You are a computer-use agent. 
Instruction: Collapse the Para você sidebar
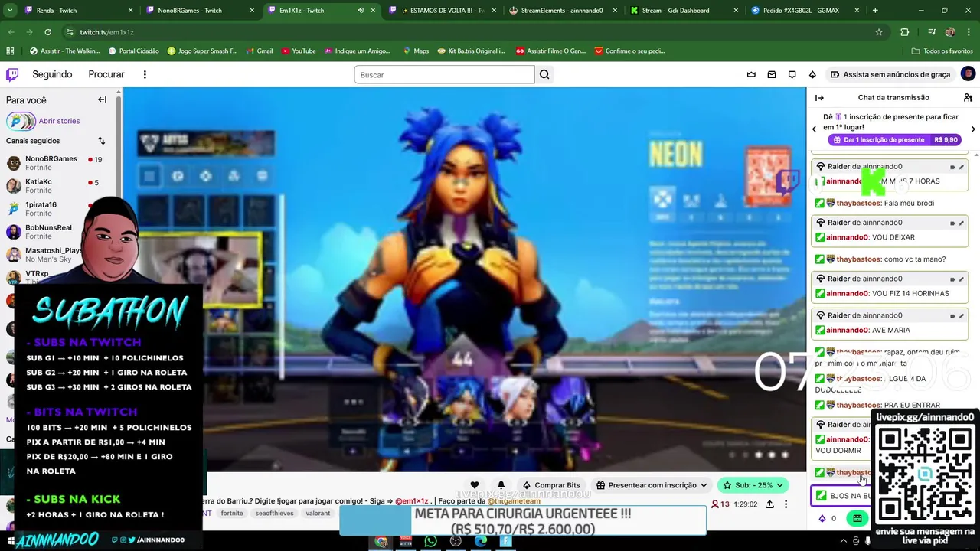point(102,99)
